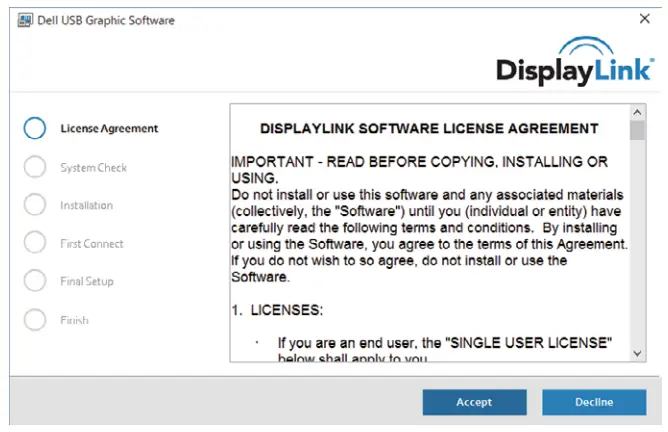
Task: Select the Finish step label
Action: coord(75,320)
